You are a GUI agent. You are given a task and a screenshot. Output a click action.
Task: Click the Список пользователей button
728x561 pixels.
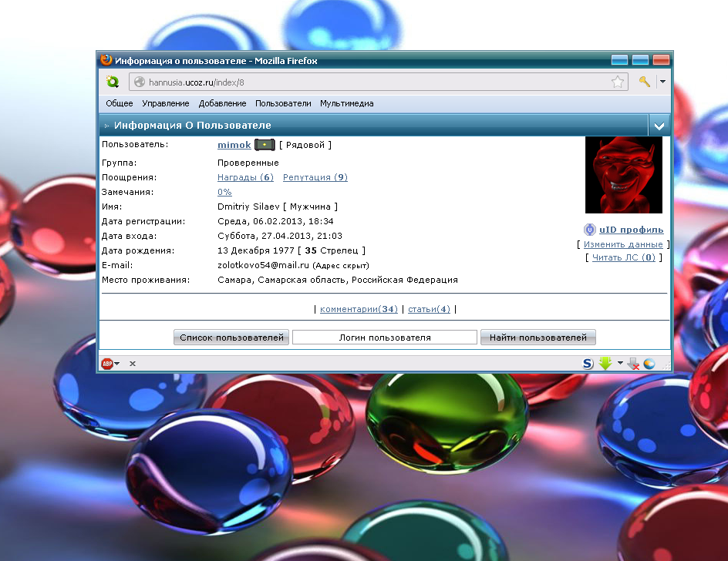[231, 338]
